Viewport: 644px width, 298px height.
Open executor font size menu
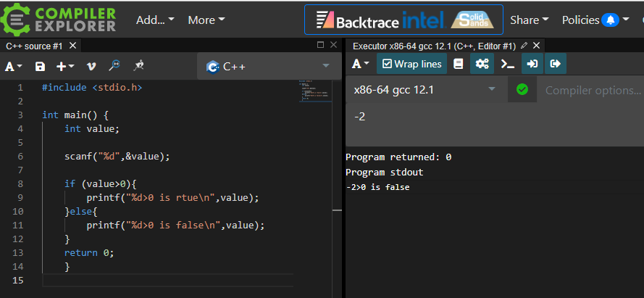tap(361, 64)
